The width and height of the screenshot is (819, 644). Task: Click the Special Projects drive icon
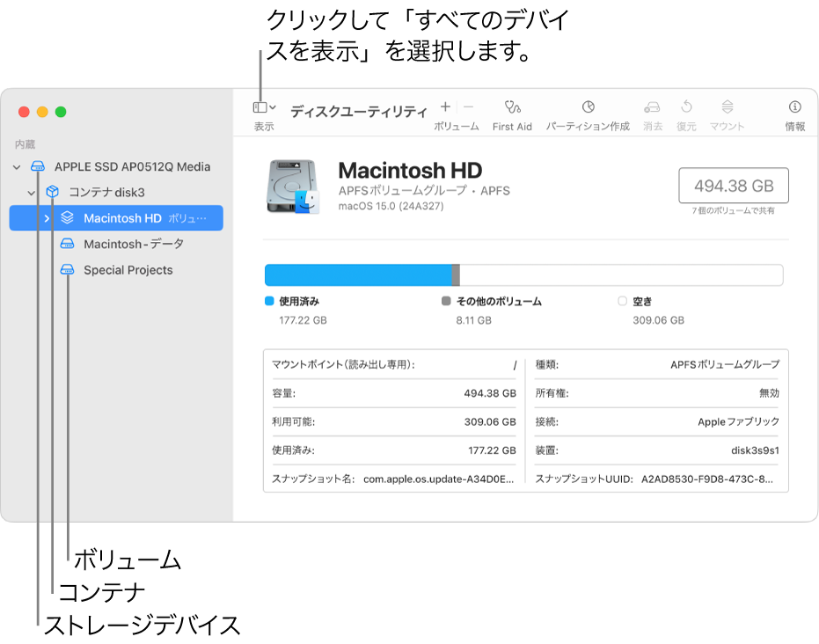click(67, 269)
